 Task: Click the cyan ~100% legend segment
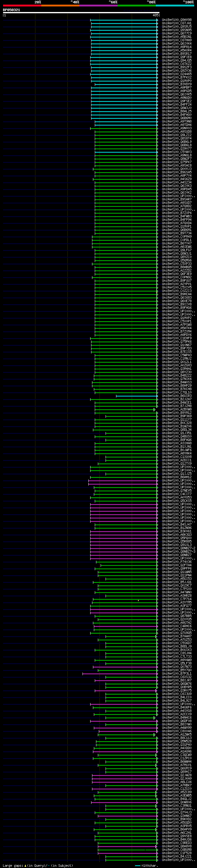(175, 6)
